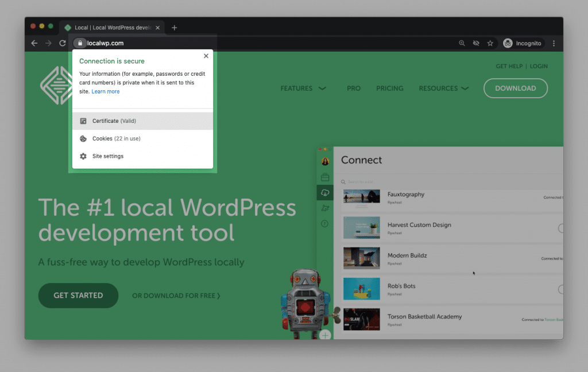The height and width of the screenshot is (372, 588).
Task: Click the gear icon beside Site settings
Action: (x=83, y=156)
